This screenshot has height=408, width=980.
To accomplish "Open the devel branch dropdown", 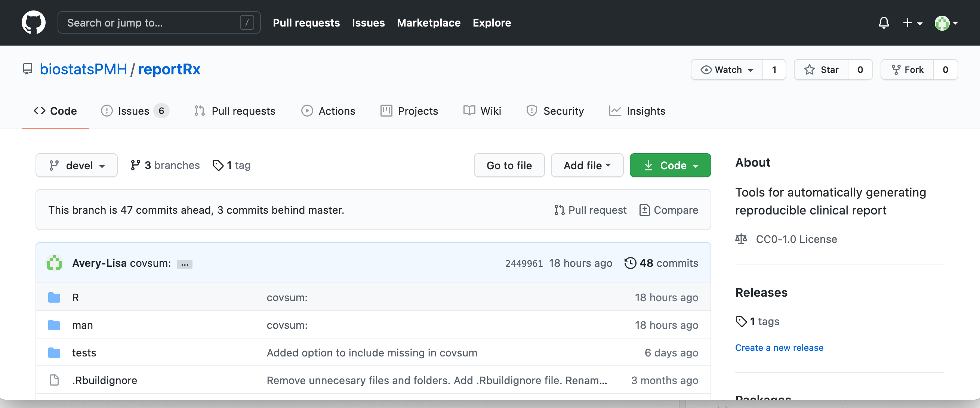I will [77, 165].
